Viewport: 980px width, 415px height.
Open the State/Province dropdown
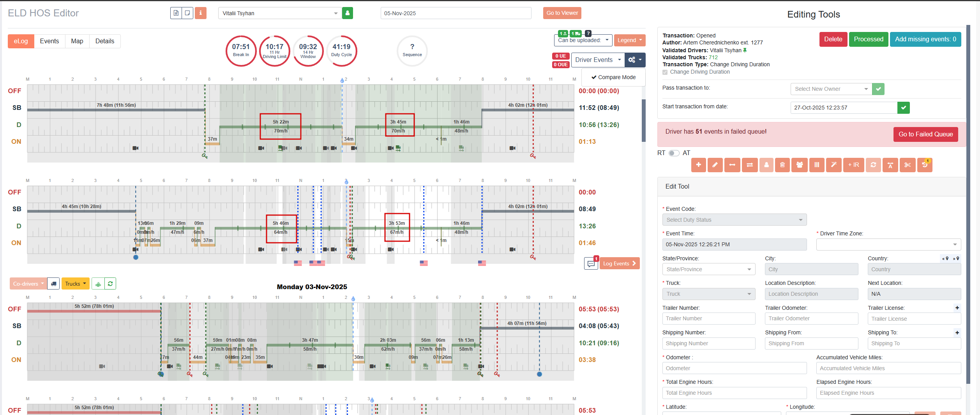(x=709, y=269)
